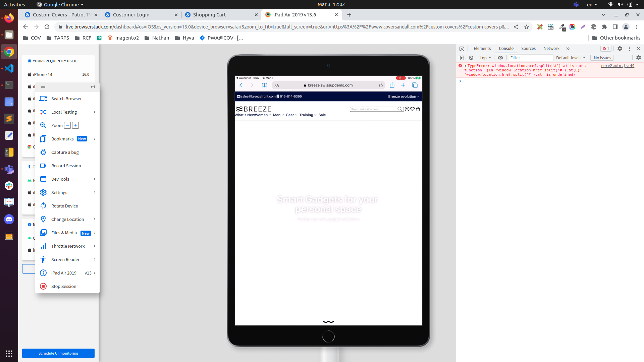Open Files & Media menu entry

67,233
